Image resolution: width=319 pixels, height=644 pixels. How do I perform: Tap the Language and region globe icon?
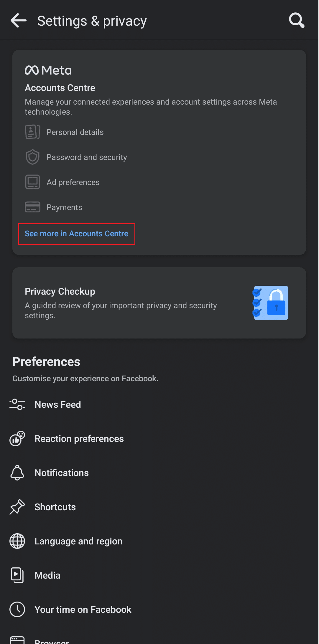(x=17, y=541)
